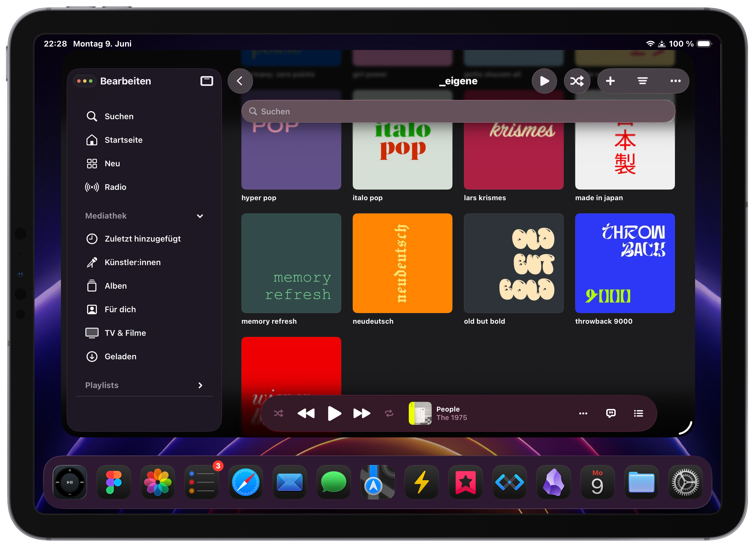Open the Neu section
Viewport: 756px width, 548px height.
pos(144,164)
